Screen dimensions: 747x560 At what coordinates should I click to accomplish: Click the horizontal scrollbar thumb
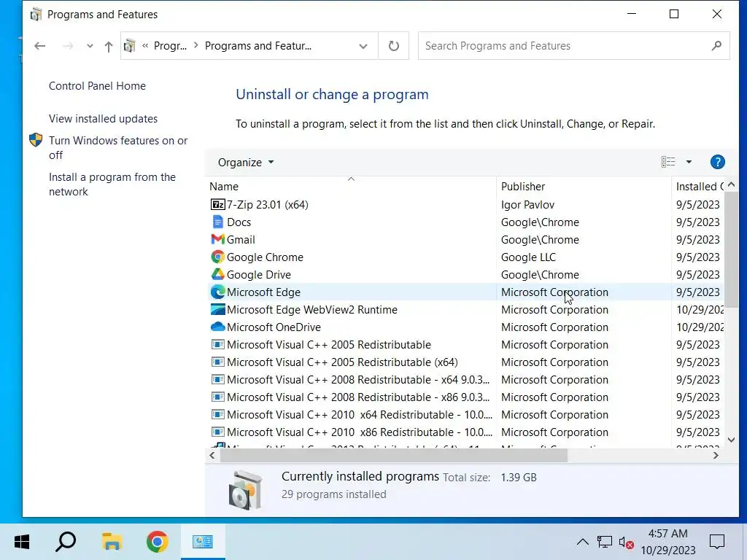tap(393, 456)
